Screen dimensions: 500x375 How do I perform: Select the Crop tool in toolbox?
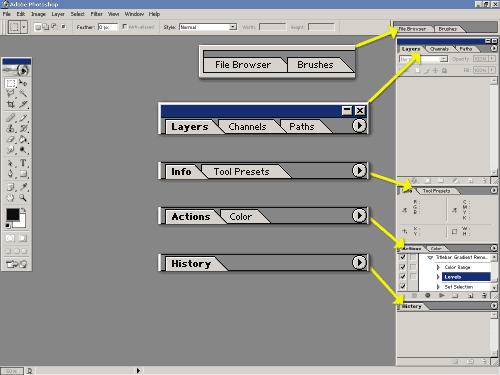11,104
